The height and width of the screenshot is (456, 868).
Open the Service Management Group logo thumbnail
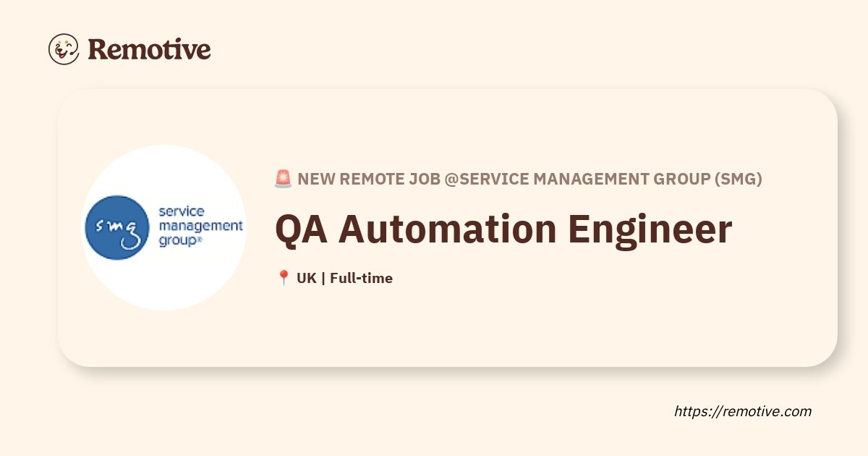164,227
